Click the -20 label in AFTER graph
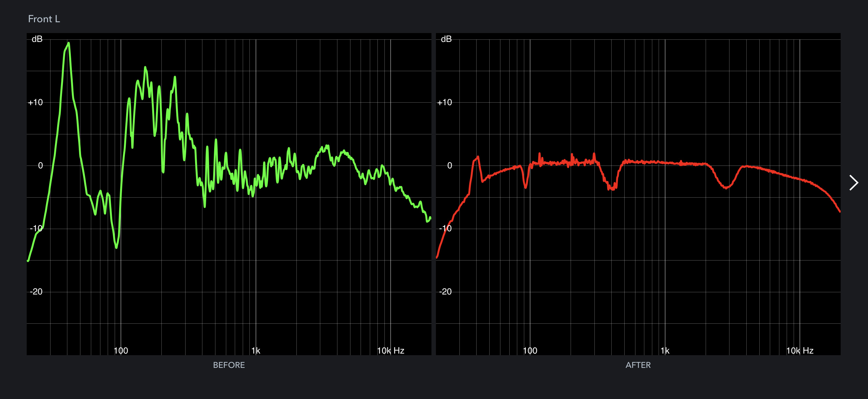 pos(445,292)
